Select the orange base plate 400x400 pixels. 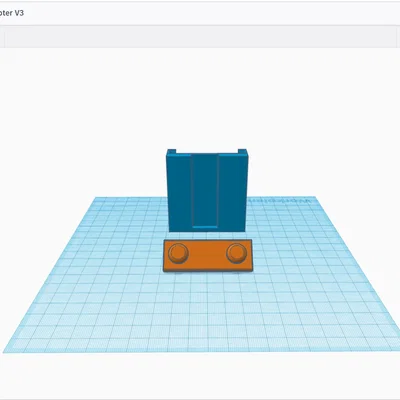[x=208, y=256]
